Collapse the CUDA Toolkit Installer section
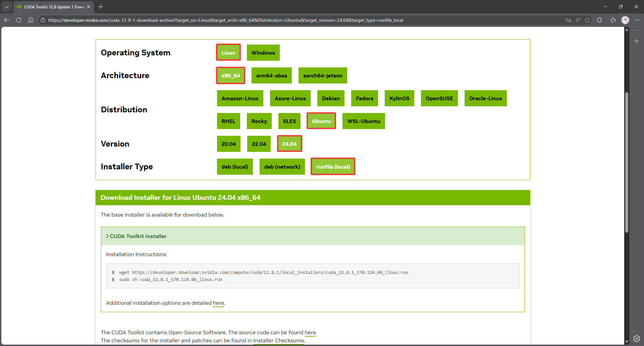The image size is (644, 346). (x=136, y=236)
